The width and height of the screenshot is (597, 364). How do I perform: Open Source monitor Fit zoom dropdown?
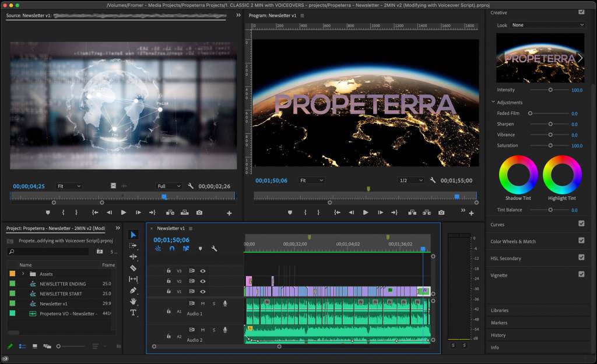click(69, 186)
